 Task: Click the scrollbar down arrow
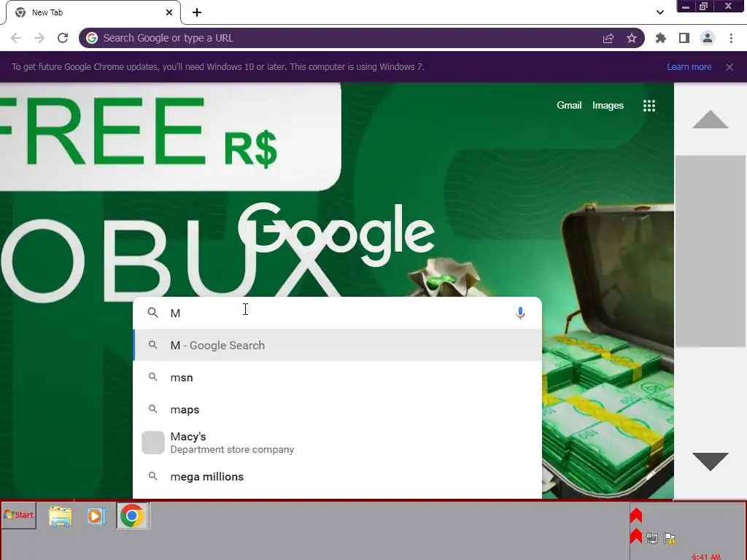pyautogui.click(x=710, y=462)
